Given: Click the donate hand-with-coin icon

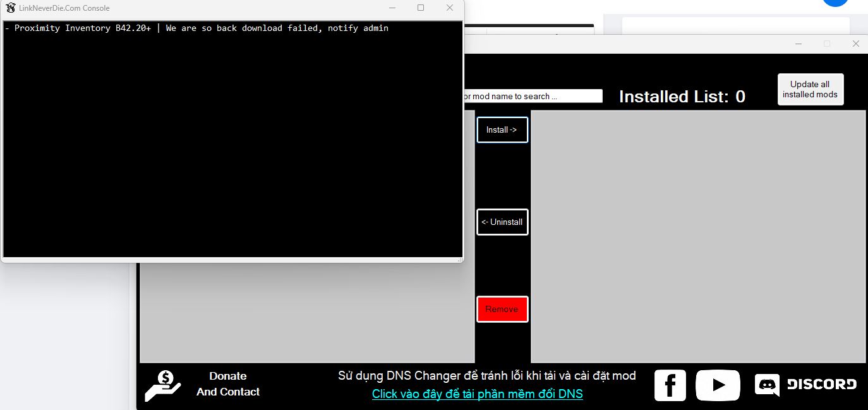Looking at the screenshot, I should click(x=163, y=386).
